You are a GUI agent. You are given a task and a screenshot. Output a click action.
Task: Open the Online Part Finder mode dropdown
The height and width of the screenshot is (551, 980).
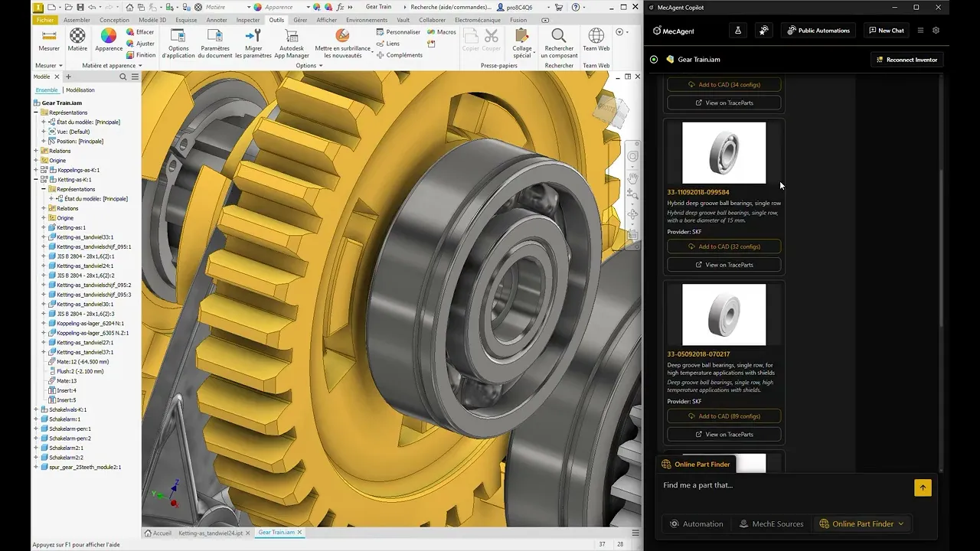click(861, 523)
